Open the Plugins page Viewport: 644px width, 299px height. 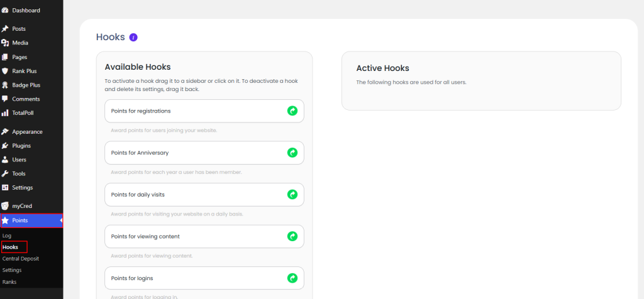[21, 146]
